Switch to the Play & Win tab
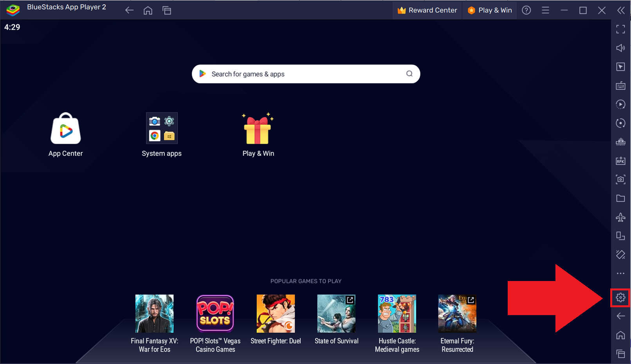Viewport: 631px width, 364px height. [x=489, y=10]
